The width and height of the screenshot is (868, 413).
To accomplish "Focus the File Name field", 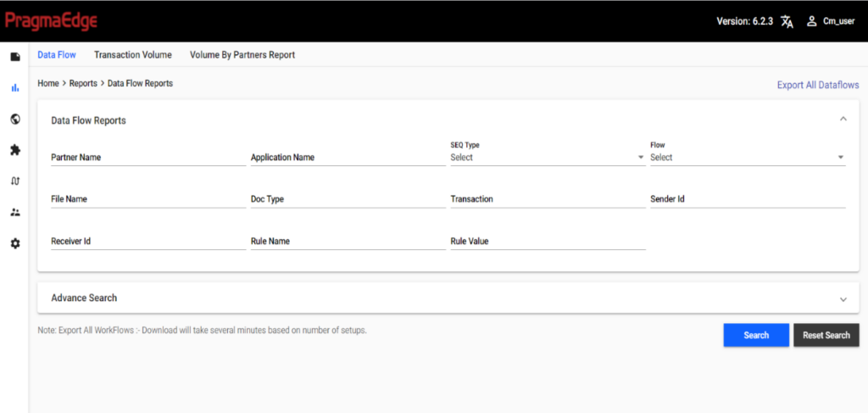I will click(x=148, y=199).
